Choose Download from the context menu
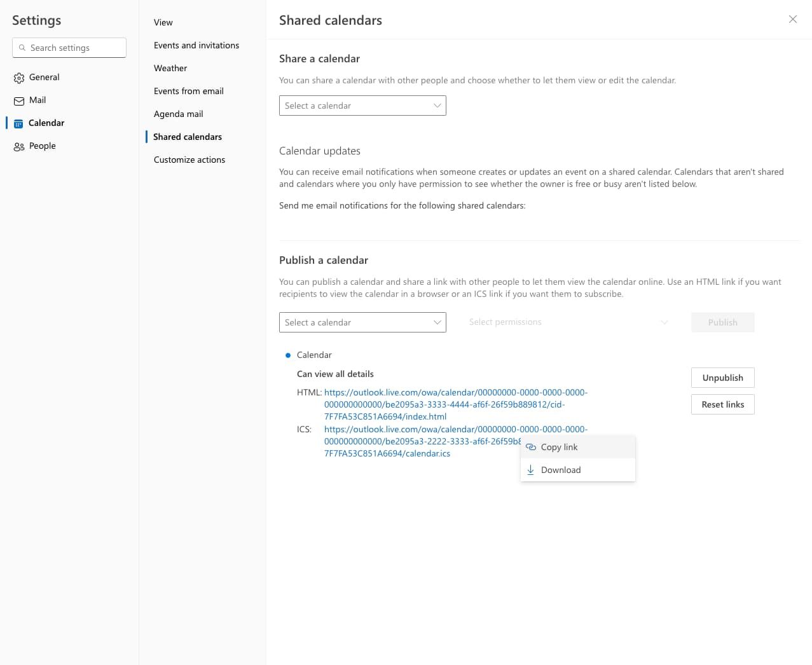 [x=560, y=470]
